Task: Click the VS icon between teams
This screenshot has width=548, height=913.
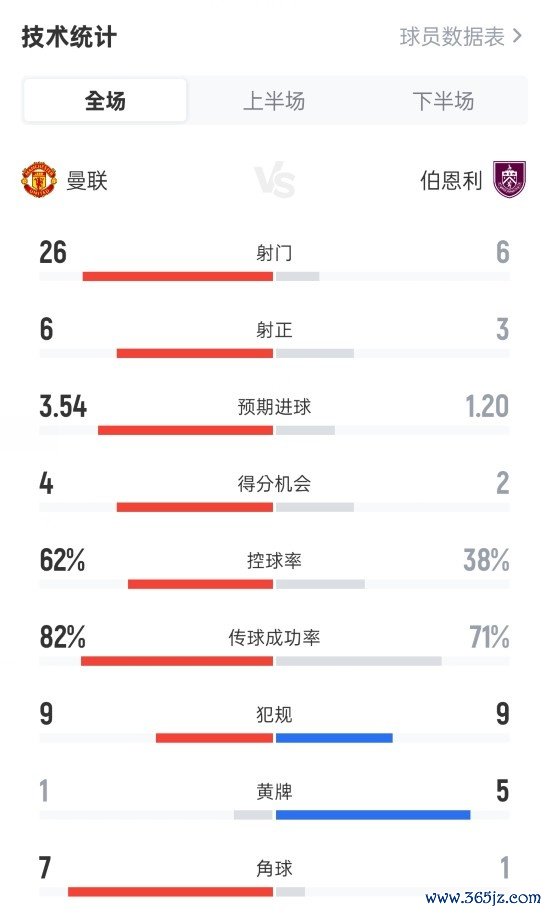Action: pos(275,180)
